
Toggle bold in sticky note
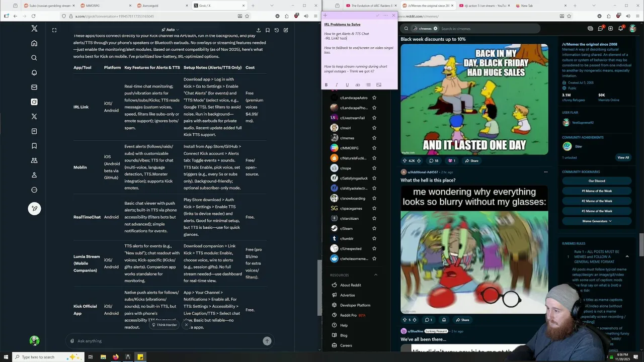[326, 85]
